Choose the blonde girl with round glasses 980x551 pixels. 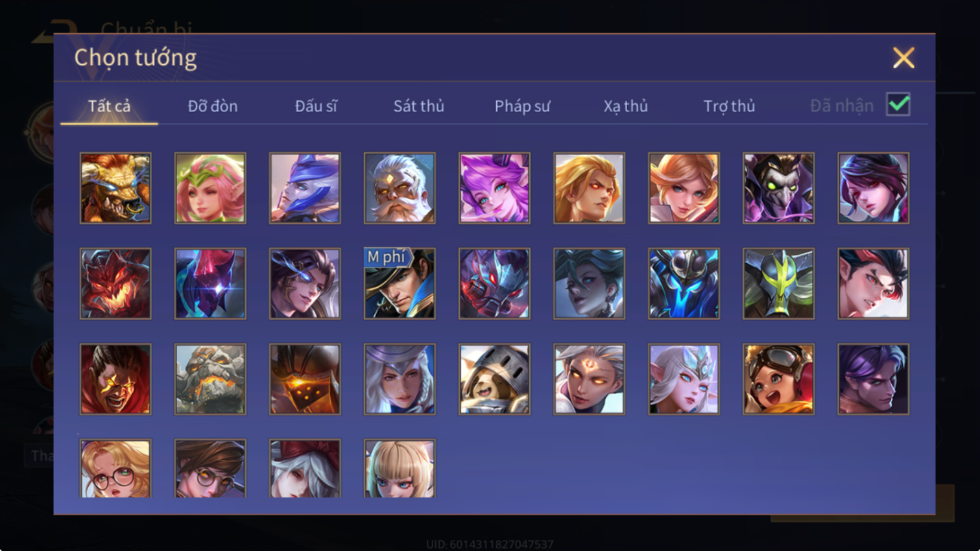[115, 468]
